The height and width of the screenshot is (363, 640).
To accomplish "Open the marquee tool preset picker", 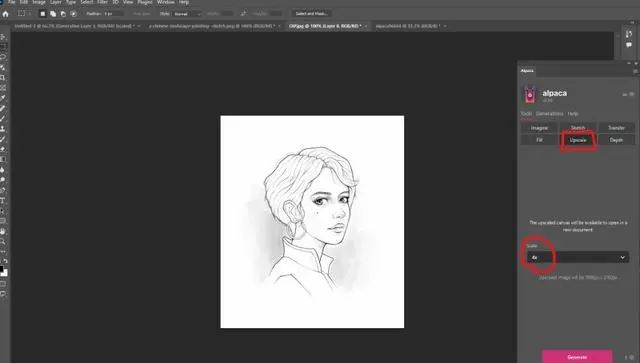I will click(x=24, y=14).
